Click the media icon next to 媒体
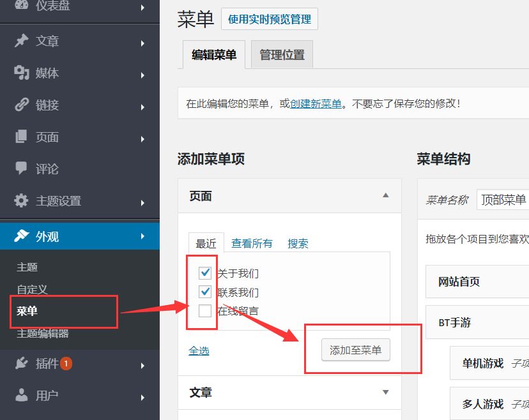Viewport: 529px width, 420px height. tap(21, 73)
